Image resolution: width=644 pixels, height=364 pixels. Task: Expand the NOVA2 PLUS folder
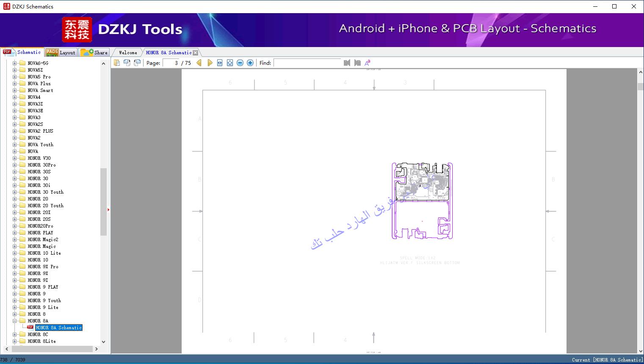click(x=14, y=131)
